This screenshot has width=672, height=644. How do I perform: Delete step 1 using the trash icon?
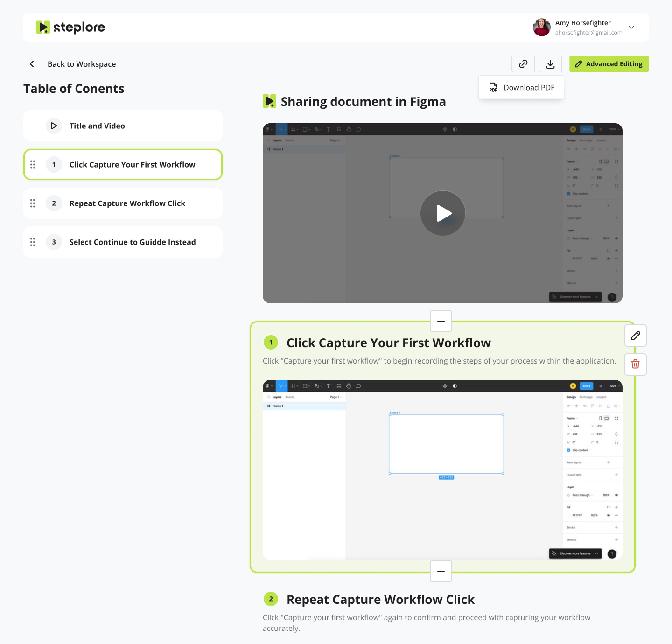pyautogui.click(x=635, y=364)
